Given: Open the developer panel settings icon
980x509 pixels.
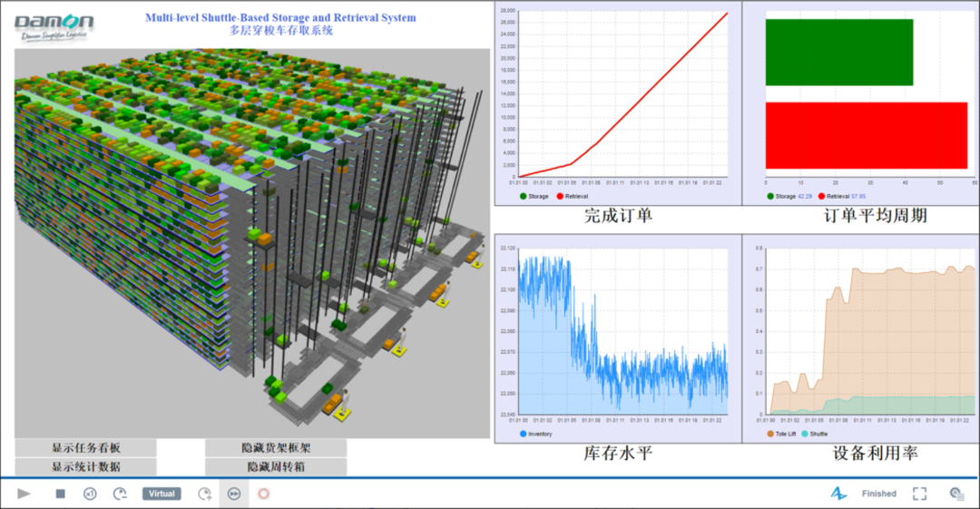Looking at the screenshot, I should point(955,494).
